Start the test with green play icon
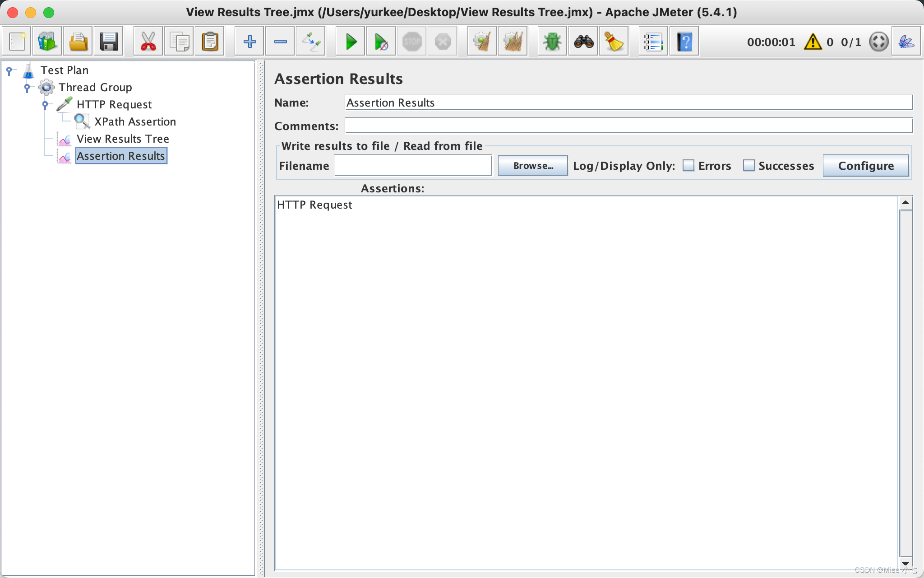This screenshot has height=578, width=924. (351, 42)
